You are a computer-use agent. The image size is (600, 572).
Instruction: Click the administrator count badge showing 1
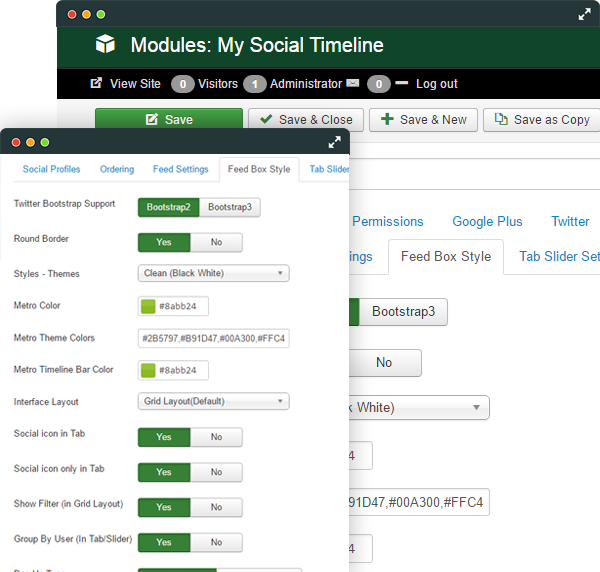254,84
